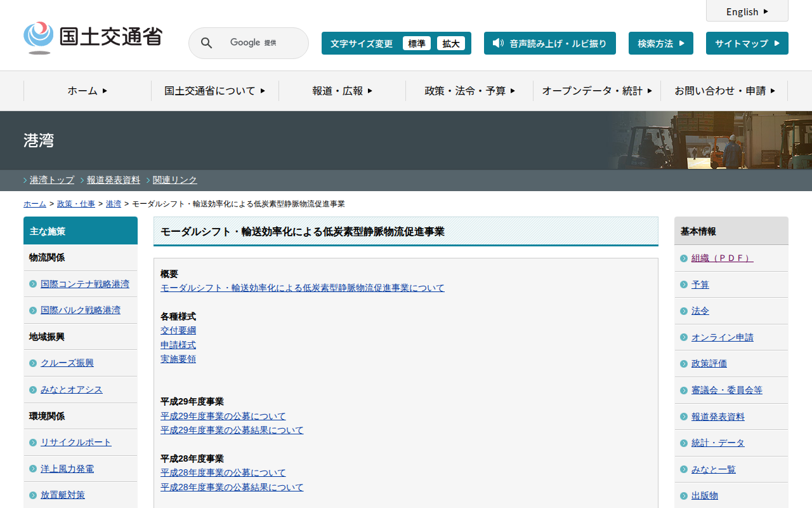Screen dimensions: 812x508
Task: Switch to the English site
Action: [747, 11]
